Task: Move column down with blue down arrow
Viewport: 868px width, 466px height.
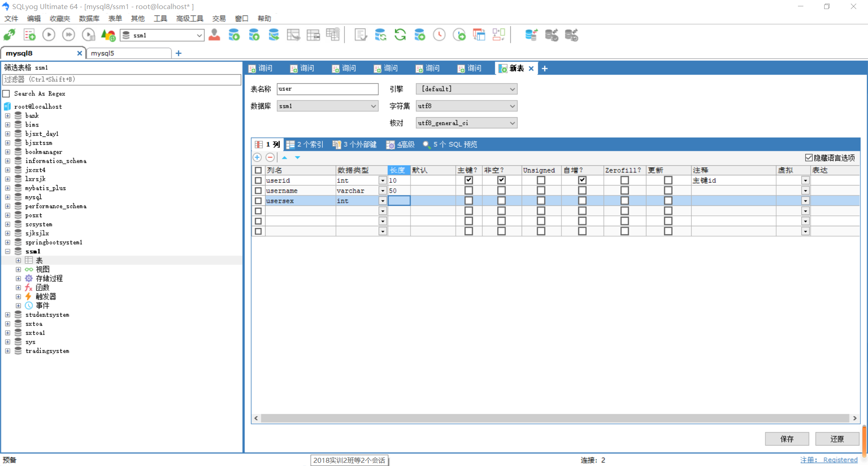Action: tap(297, 157)
